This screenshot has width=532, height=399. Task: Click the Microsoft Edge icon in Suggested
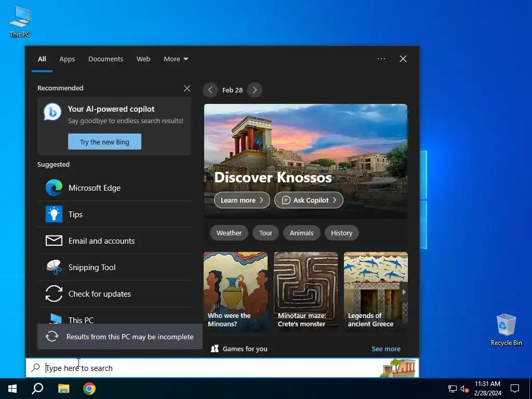(x=54, y=188)
